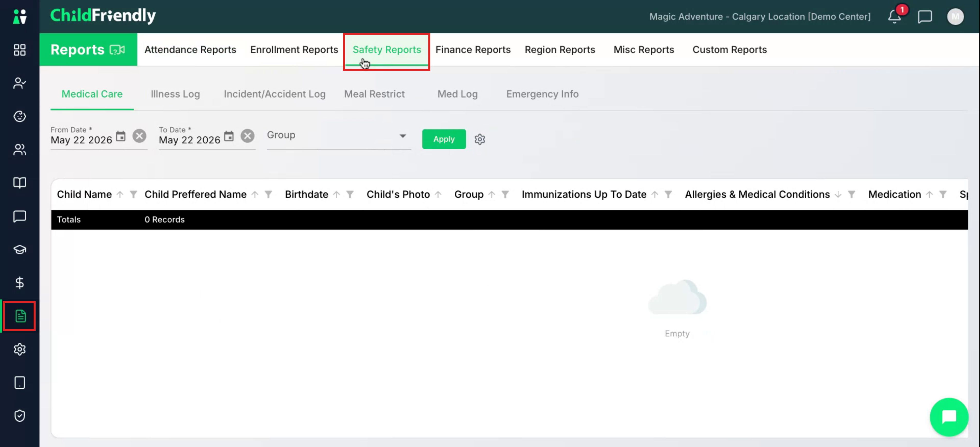Open the dashboard grid icon in sidebar
The height and width of the screenshot is (447, 980).
(19, 50)
